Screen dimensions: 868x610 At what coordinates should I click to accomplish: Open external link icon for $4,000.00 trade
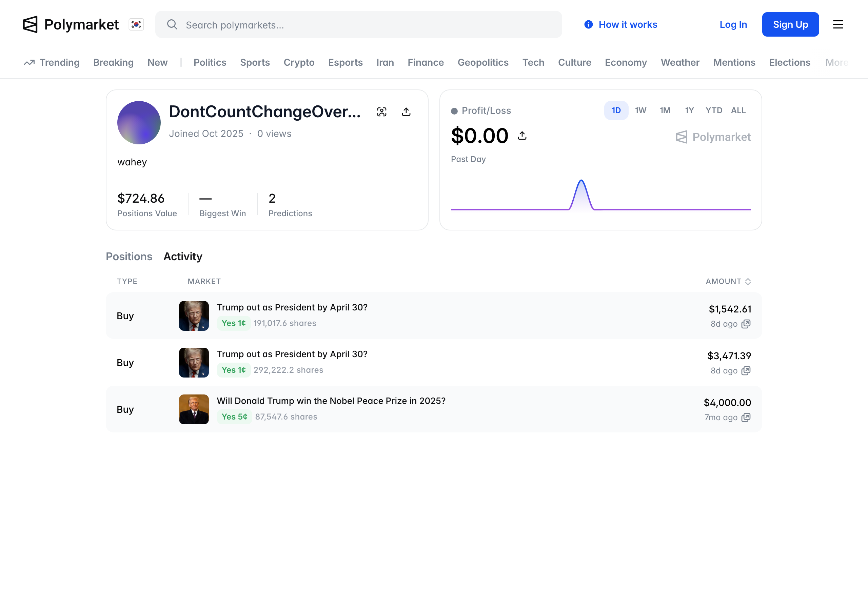[746, 417]
